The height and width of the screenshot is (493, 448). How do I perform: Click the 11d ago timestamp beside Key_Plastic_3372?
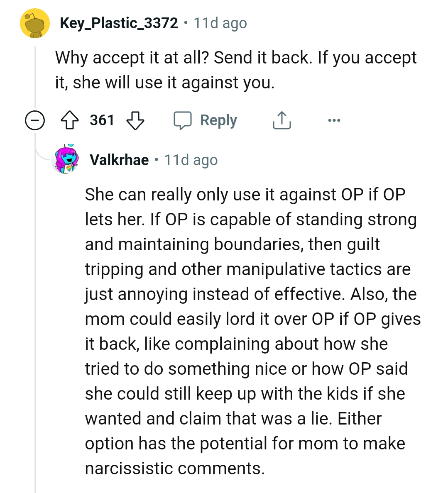[x=220, y=23]
